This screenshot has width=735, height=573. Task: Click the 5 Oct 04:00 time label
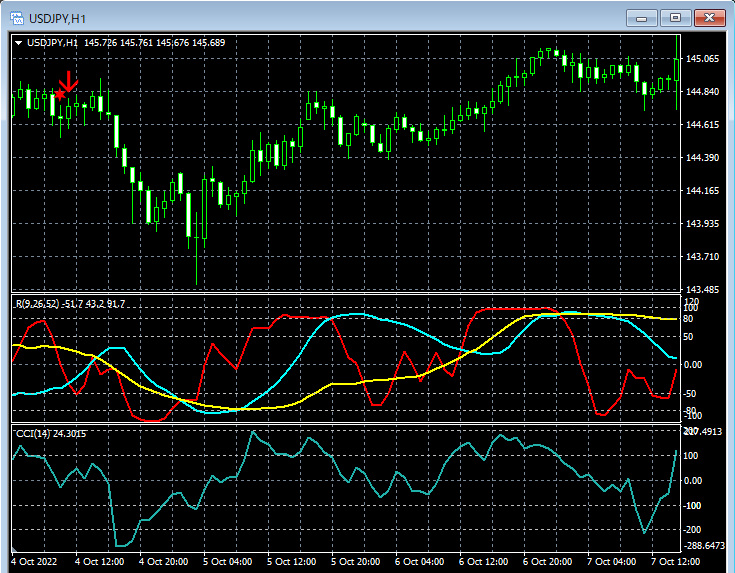click(227, 561)
